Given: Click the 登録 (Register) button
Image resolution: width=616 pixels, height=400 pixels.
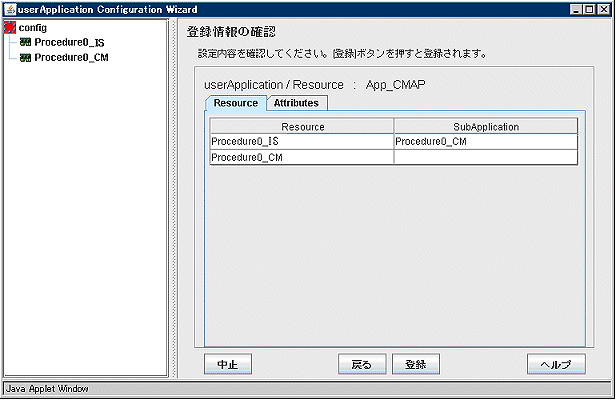Looking at the screenshot, I should pyautogui.click(x=415, y=364).
